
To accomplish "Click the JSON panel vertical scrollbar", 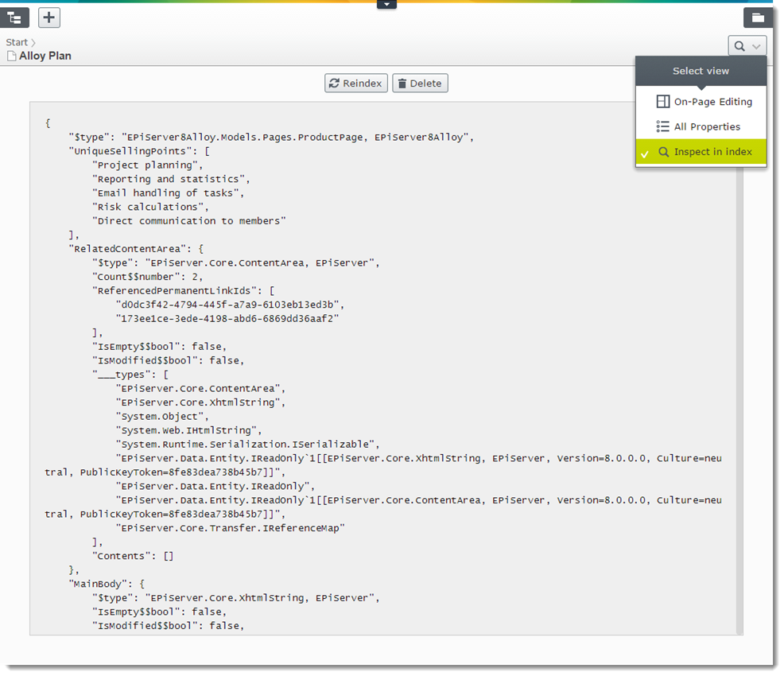I will point(739,398).
